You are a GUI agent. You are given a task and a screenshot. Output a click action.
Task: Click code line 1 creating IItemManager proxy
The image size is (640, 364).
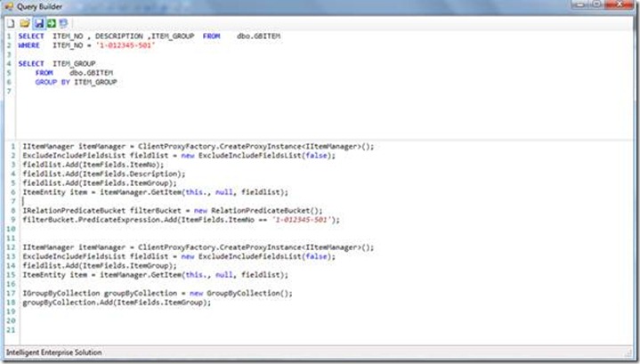pos(198,146)
